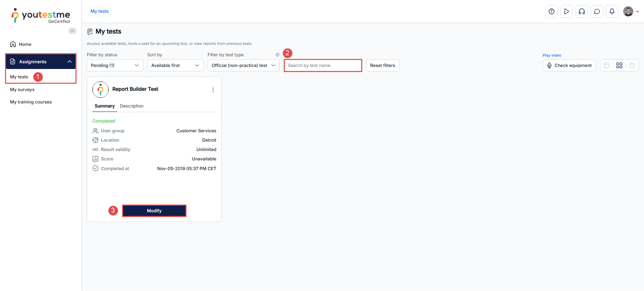The height and width of the screenshot is (291, 644).
Task: Open the Sort by dropdown
Action: (x=175, y=65)
